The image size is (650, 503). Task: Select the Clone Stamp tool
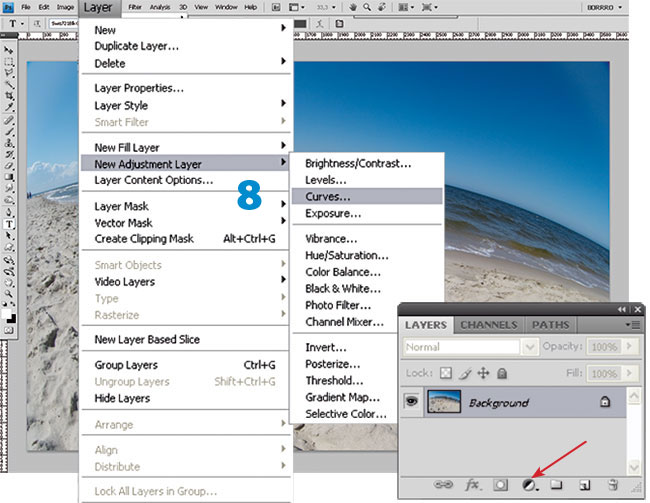(8, 143)
